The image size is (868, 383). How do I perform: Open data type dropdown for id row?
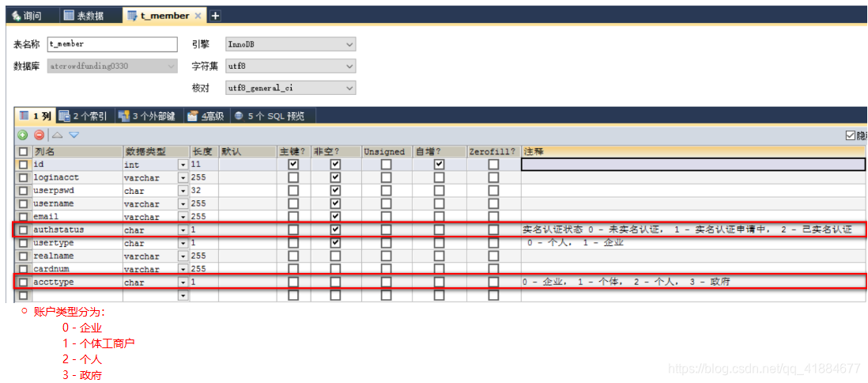click(x=183, y=165)
